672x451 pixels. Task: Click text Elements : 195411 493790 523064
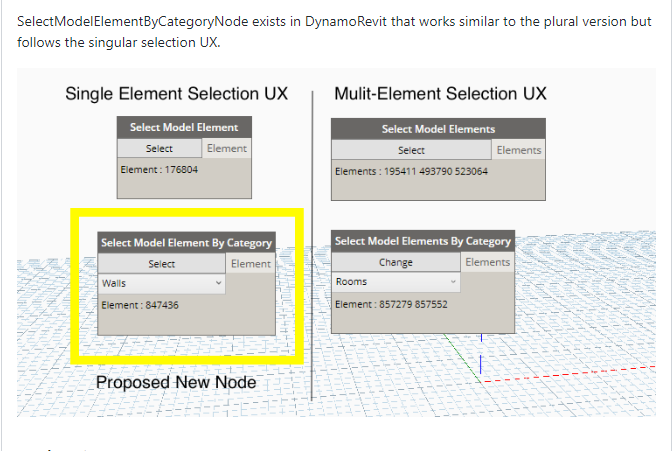point(411,171)
